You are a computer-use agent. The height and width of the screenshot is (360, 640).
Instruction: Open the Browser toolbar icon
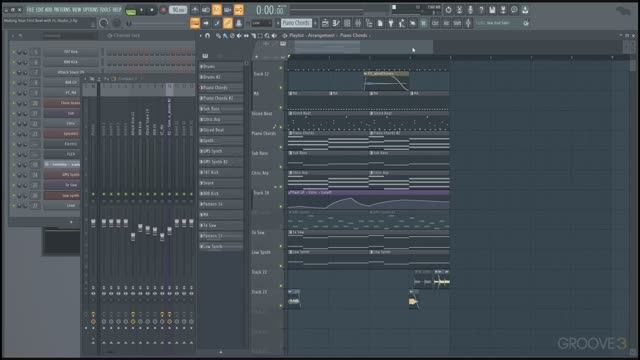369,23
